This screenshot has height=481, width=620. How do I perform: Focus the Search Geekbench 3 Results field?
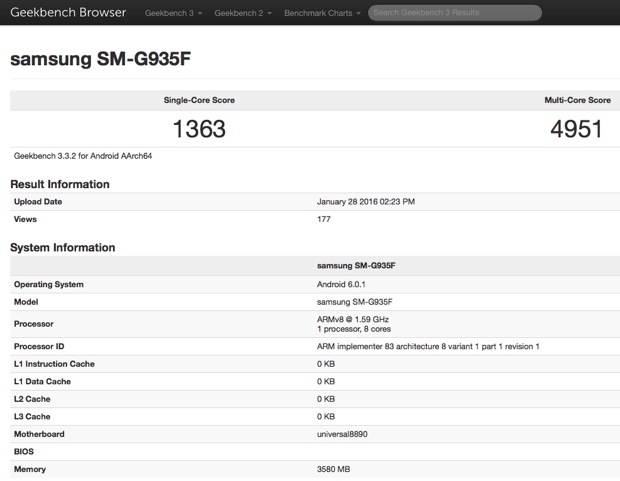point(455,13)
